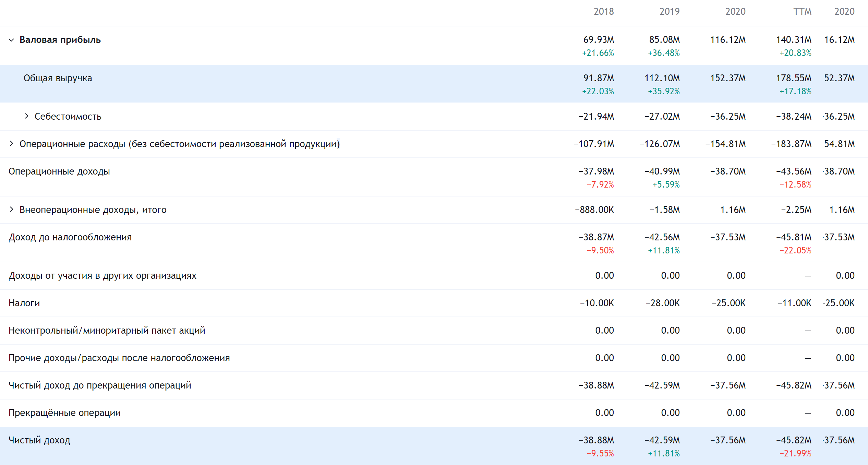Click the −107.91M operating expenses value
This screenshot has height=465, width=868.
[594, 144]
